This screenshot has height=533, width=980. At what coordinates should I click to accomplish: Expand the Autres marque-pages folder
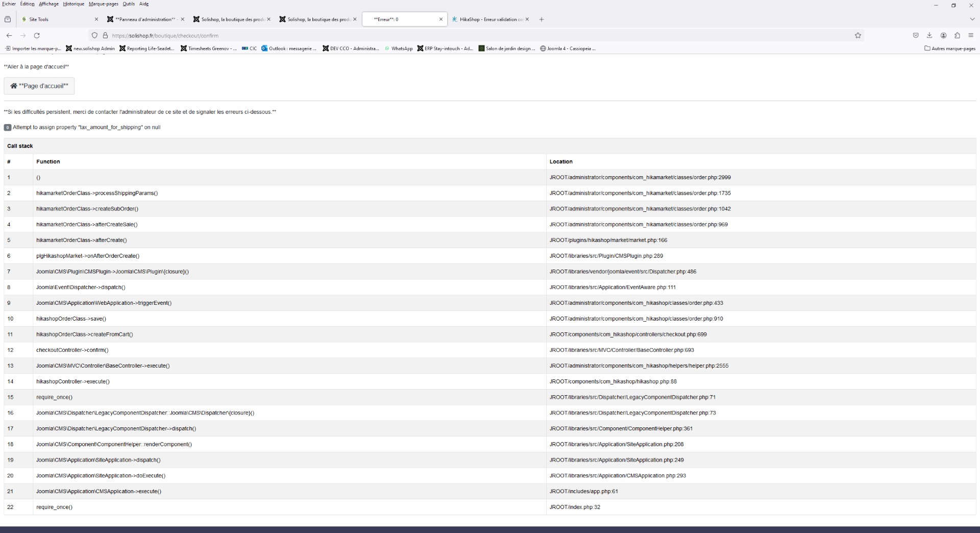tap(950, 49)
